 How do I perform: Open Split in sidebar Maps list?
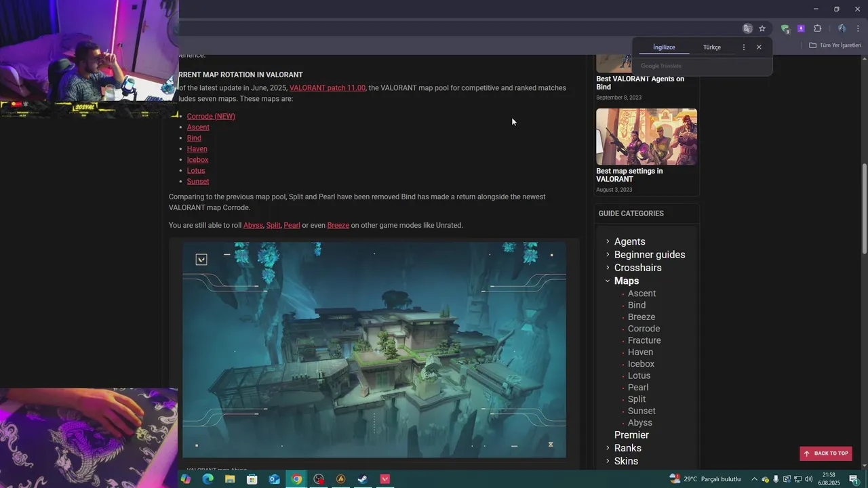click(637, 399)
